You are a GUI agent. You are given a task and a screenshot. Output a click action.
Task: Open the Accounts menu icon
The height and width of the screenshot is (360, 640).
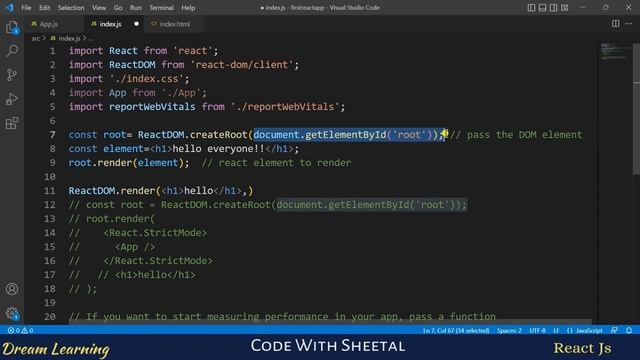(x=12, y=289)
